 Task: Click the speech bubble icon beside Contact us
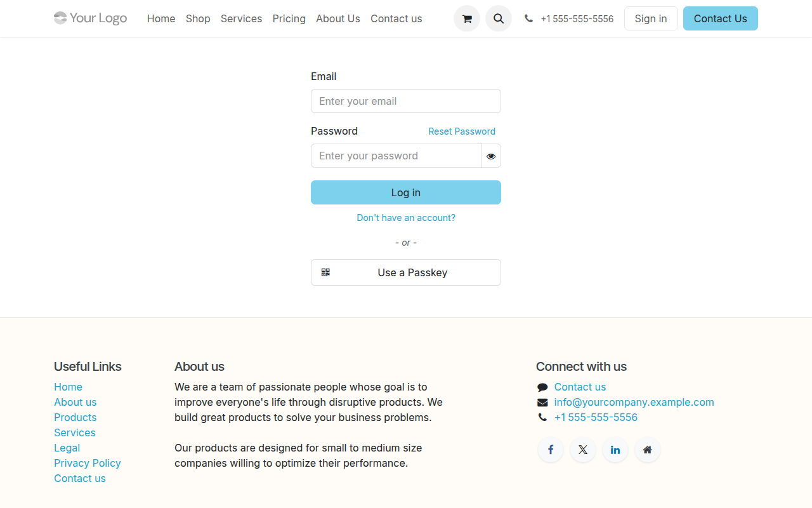point(542,387)
